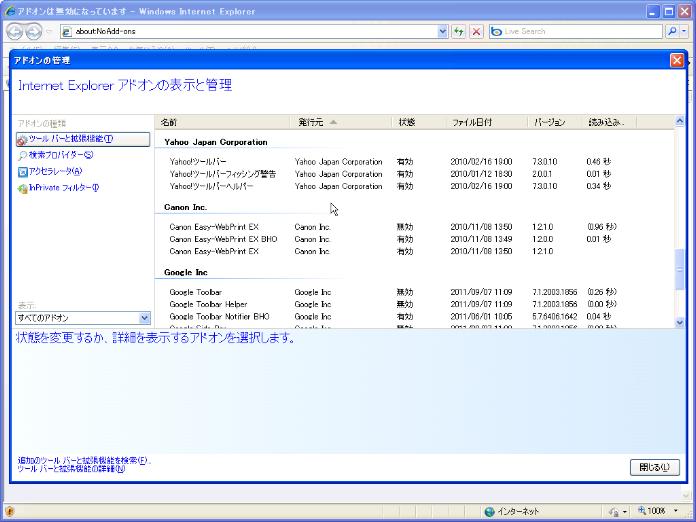Select Google Toolbar Notifier BHO row

pos(414,316)
